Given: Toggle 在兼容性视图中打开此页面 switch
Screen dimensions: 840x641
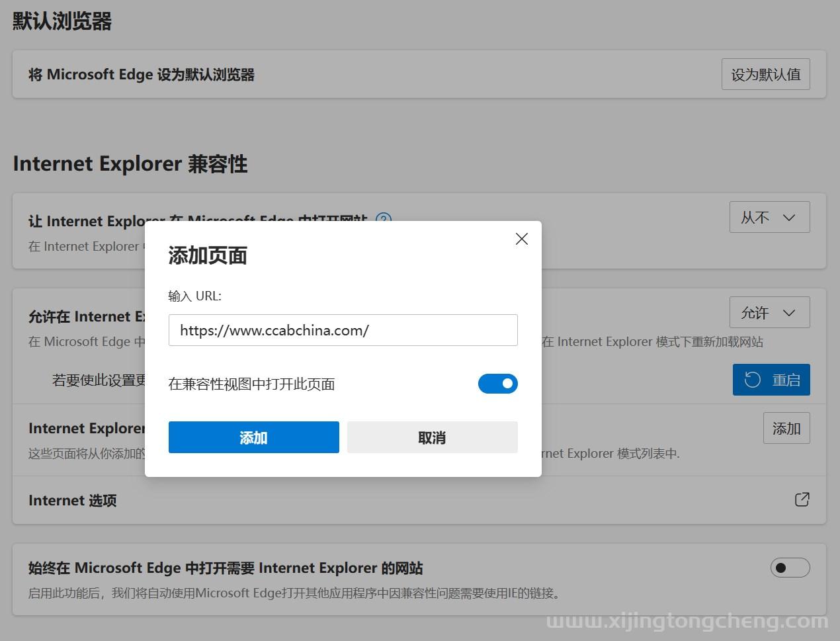Looking at the screenshot, I should 497,384.
